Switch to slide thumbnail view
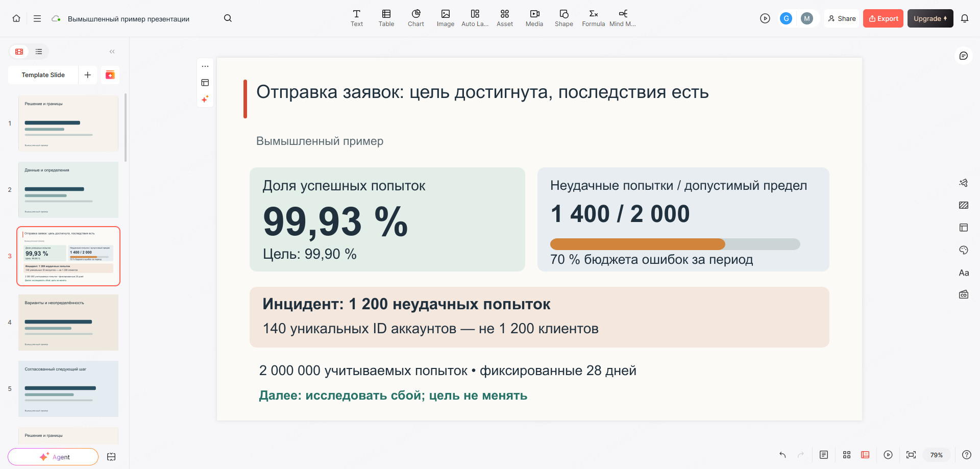Image resolution: width=980 pixels, height=469 pixels. [x=19, y=52]
